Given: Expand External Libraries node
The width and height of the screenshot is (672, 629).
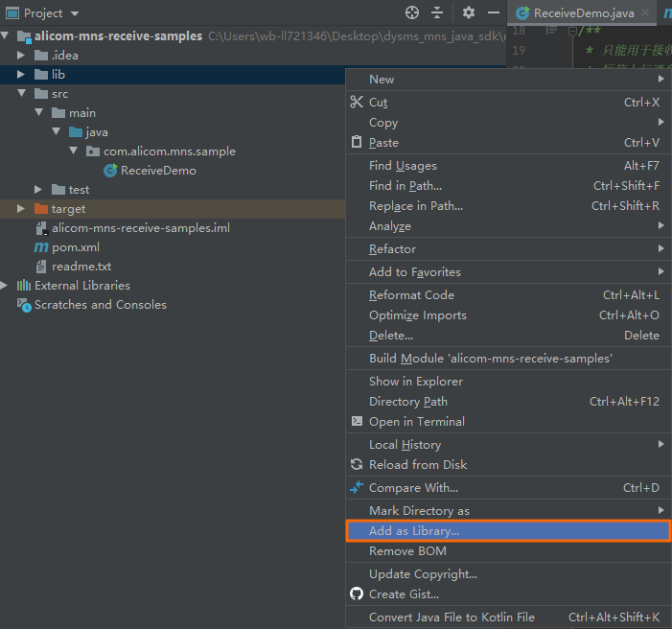Looking at the screenshot, I should [4, 285].
